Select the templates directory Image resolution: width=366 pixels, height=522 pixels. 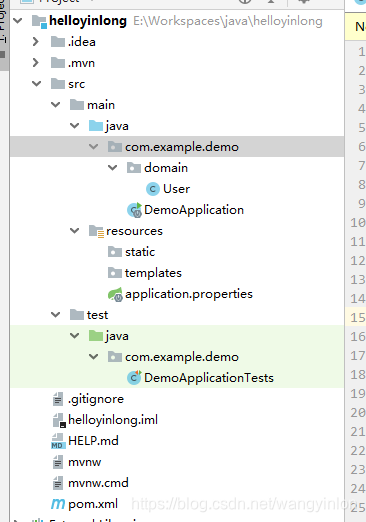(153, 273)
